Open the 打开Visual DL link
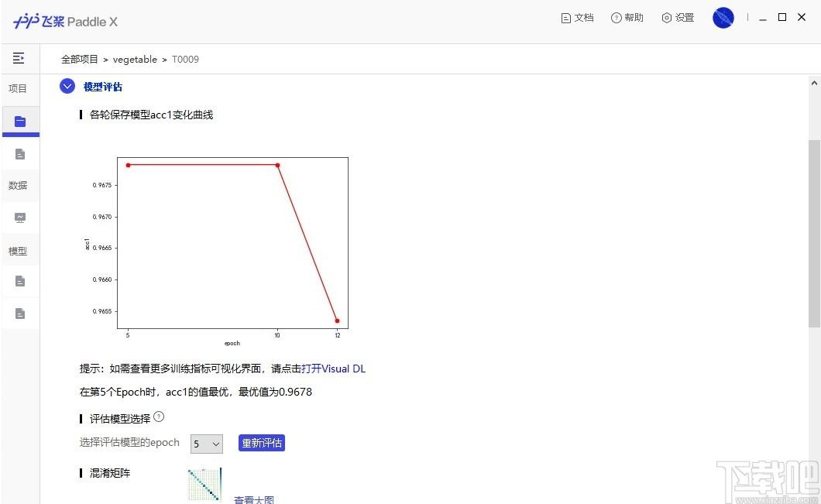The width and height of the screenshot is (821, 504). (x=334, y=369)
